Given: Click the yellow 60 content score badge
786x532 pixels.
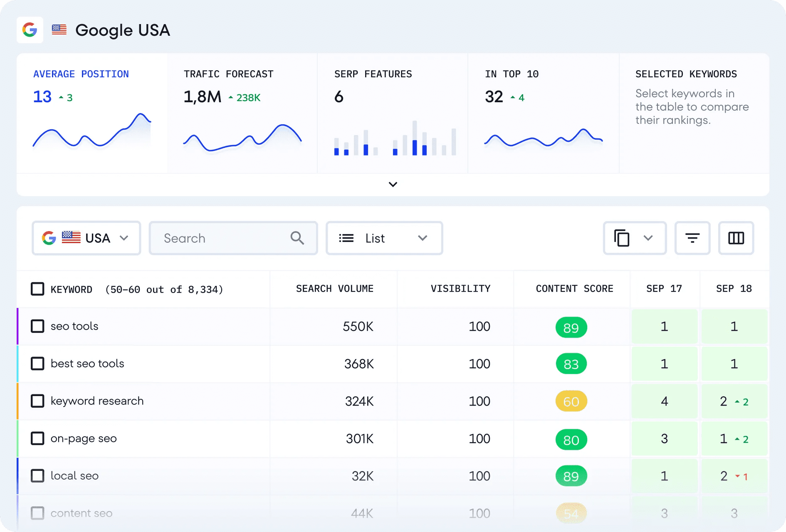Looking at the screenshot, I should pos(571,401).
